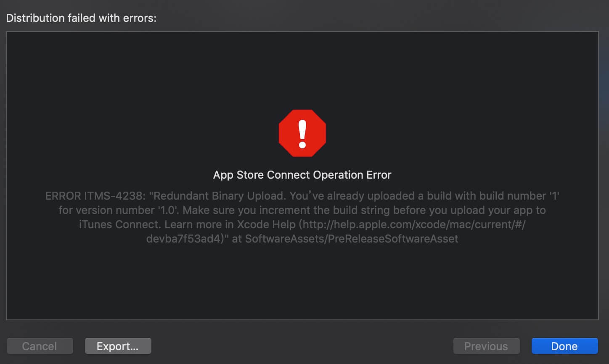Screen dimensions: 609x364
Task: Click the white exclamation mark in the icon
Action: tap(302, 134)
